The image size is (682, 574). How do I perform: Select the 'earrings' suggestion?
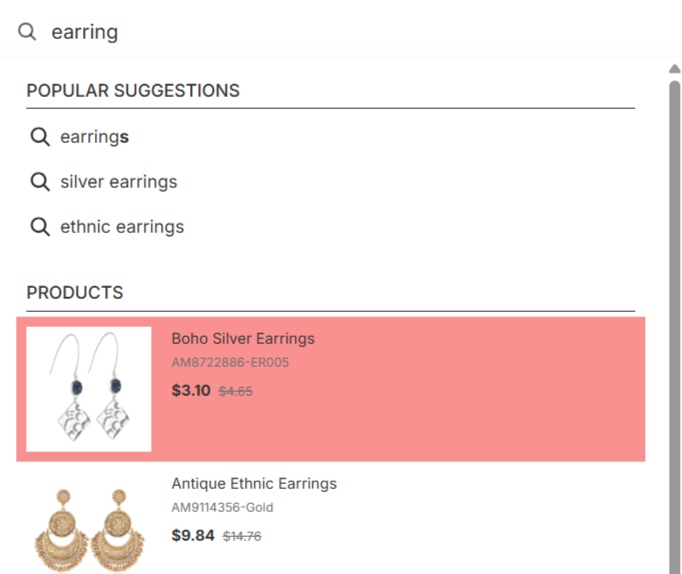(95, 137)
